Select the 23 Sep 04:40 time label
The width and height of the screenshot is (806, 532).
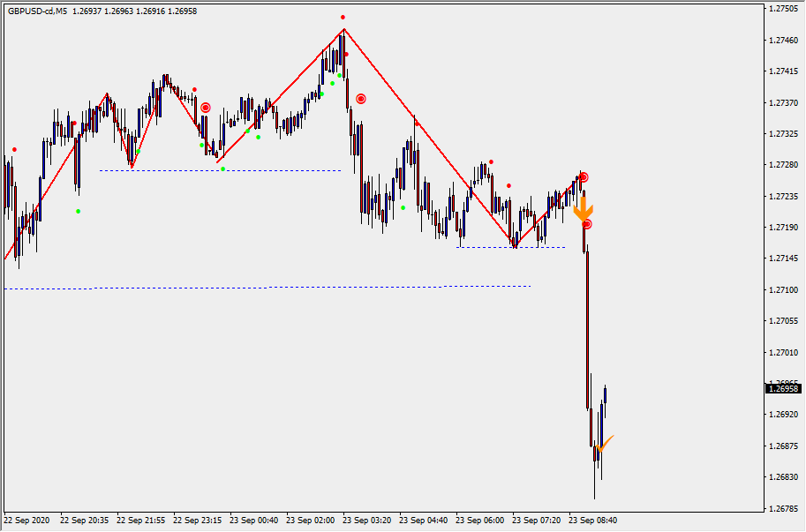pos(422,521)
